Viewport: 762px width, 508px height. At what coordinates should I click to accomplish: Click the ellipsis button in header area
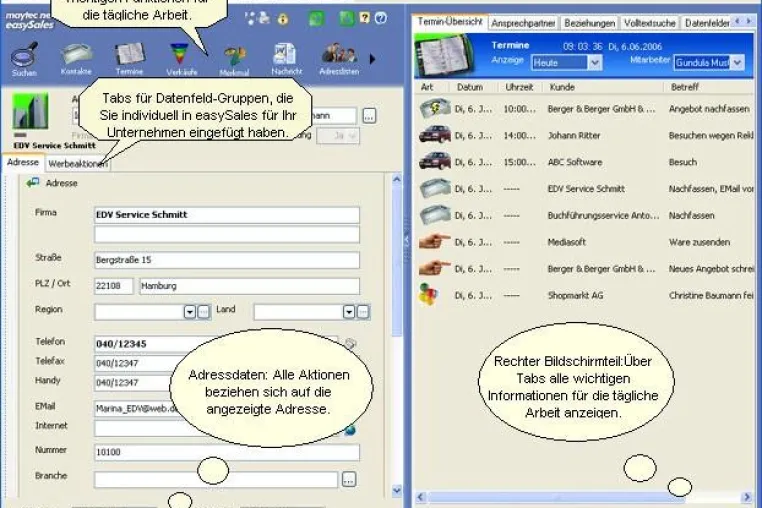pos(369,116)
